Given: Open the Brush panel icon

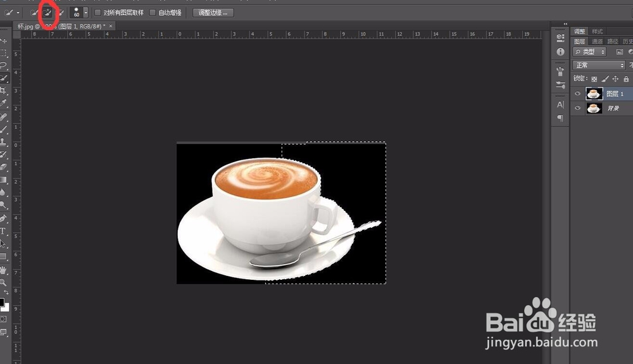Looking at the screenshot, I should (560, 85).
